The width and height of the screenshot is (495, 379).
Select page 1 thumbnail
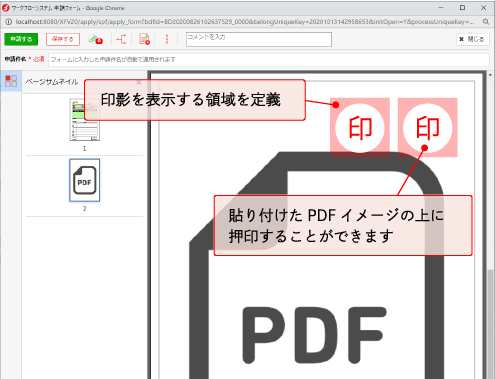[84, 120]
